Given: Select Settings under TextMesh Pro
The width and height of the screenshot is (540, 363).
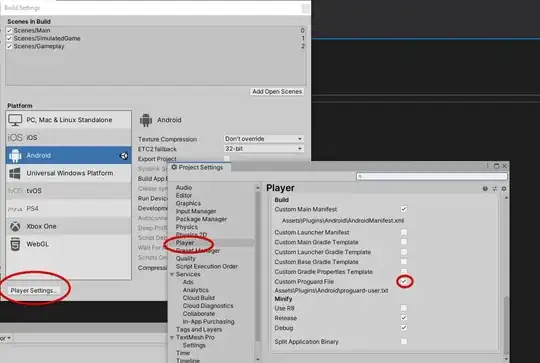Looking at the screenshot, I should click(194, 345).
